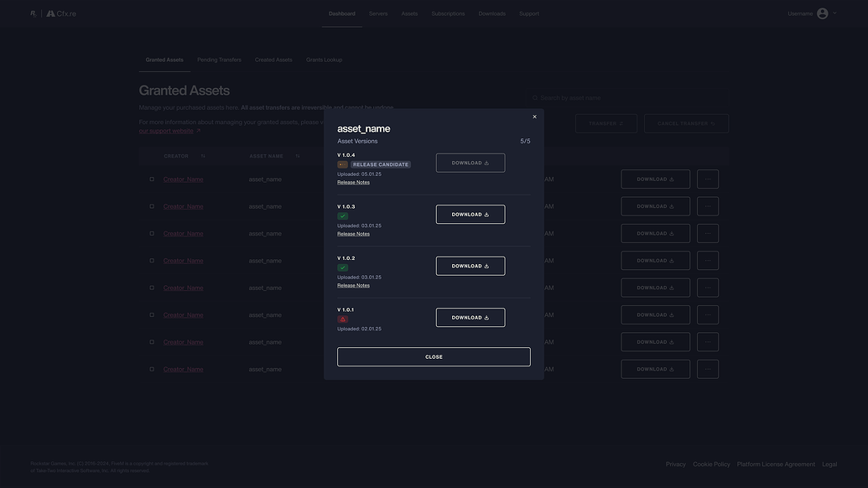Focus the Search by asset name field
This screenshot has width=868, height=488.
pyautogui.click(x=630, y=98)
